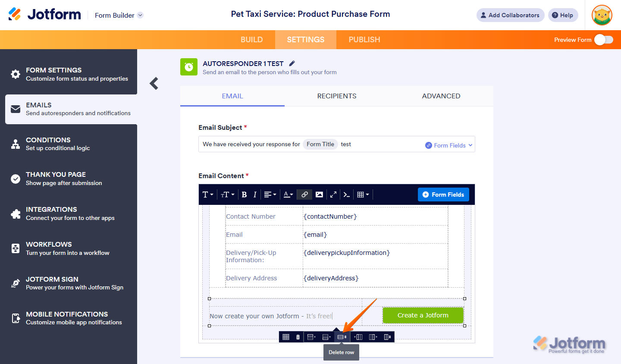Image resolution: width=621 pixels, height=364 pixels.
Task: Click the green Create a Jotform button
Action: point(423,315)
